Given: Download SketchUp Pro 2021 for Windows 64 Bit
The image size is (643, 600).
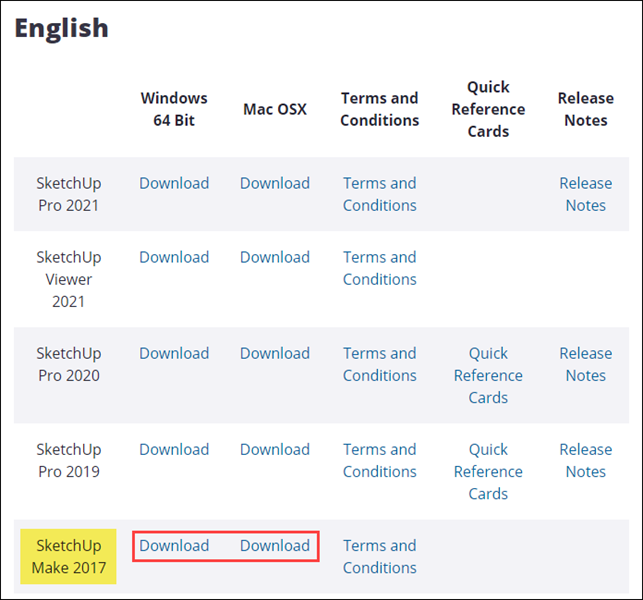Looking at the screenshot, I should tap(174, 183).
